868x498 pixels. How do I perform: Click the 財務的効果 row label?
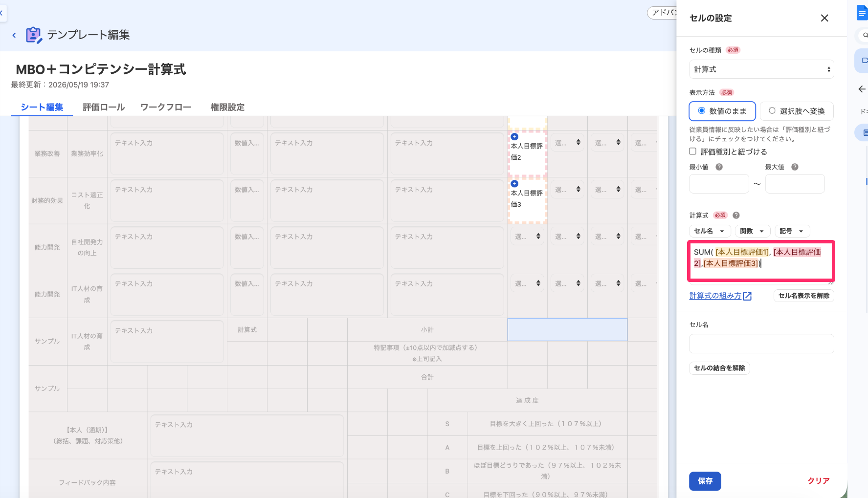(x=47, y=200)
